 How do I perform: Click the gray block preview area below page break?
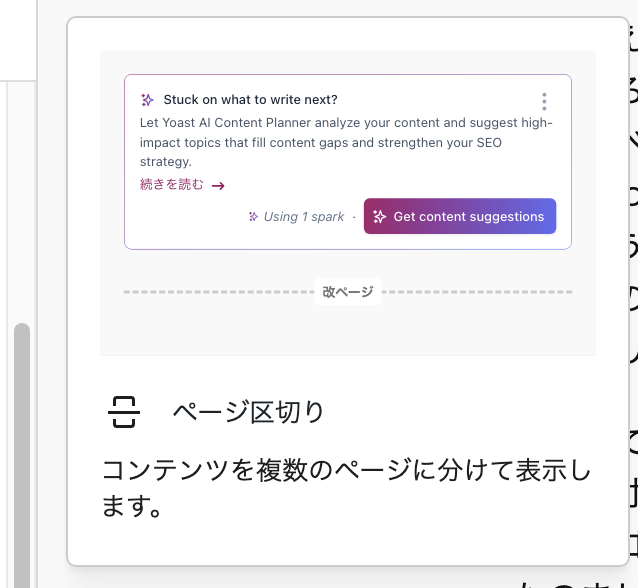point(348,330)
